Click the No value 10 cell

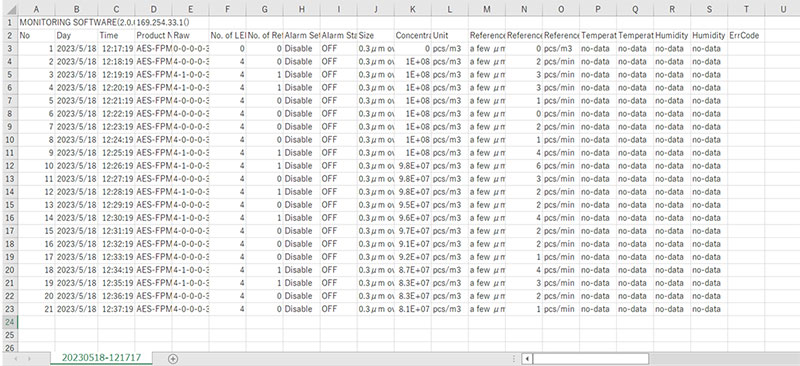[36, 165]
